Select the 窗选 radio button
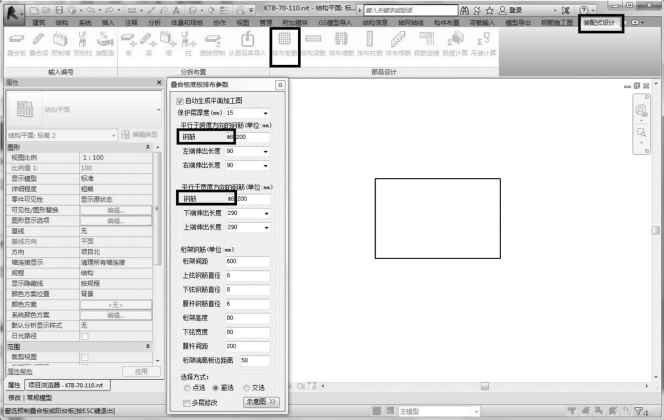This screenshot has width=664, height=420. [x=216, y=388]
